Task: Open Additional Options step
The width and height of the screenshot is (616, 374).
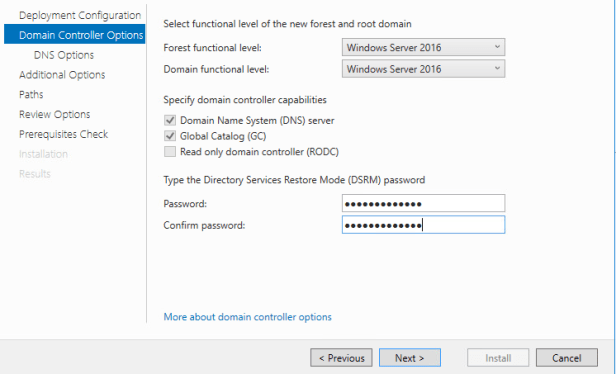Action: [62, 75]
